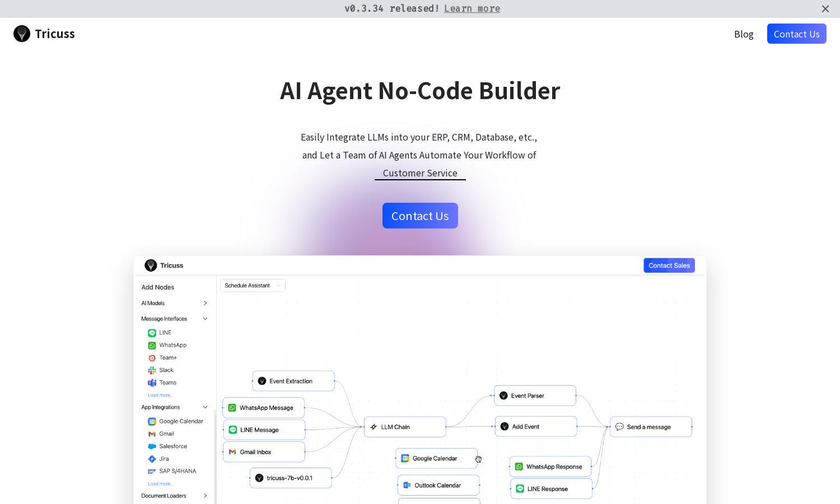Collapse the Message Interfaces section
The height and width of the screenshot is (504, 840).
coord(205,319)
